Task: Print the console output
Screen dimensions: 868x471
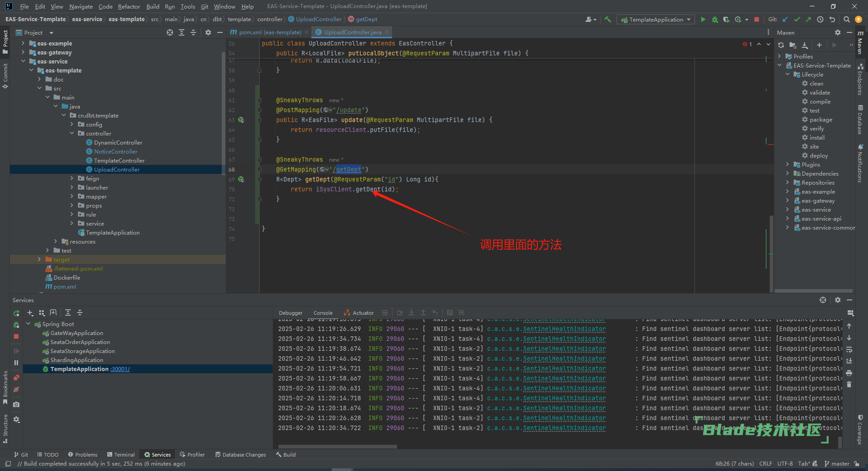Action: [x=849, y=373]
